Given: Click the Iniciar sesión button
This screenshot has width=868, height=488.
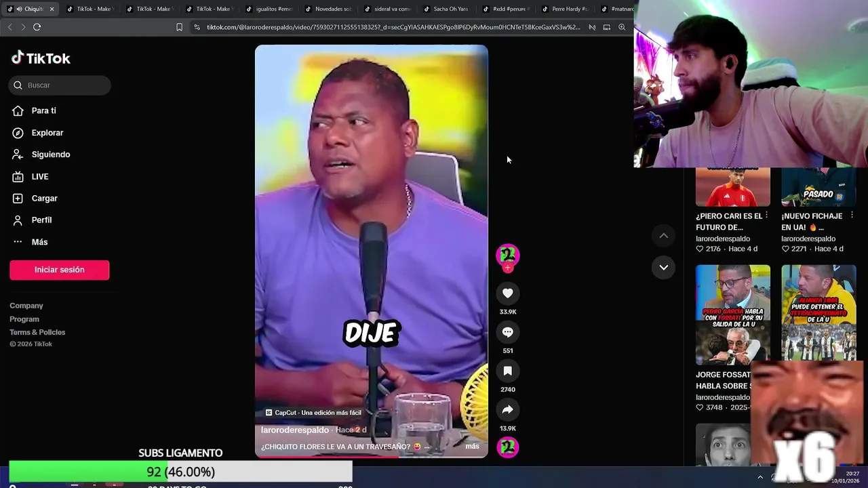Looking at the screenshot, I should [x=60, y=270].
